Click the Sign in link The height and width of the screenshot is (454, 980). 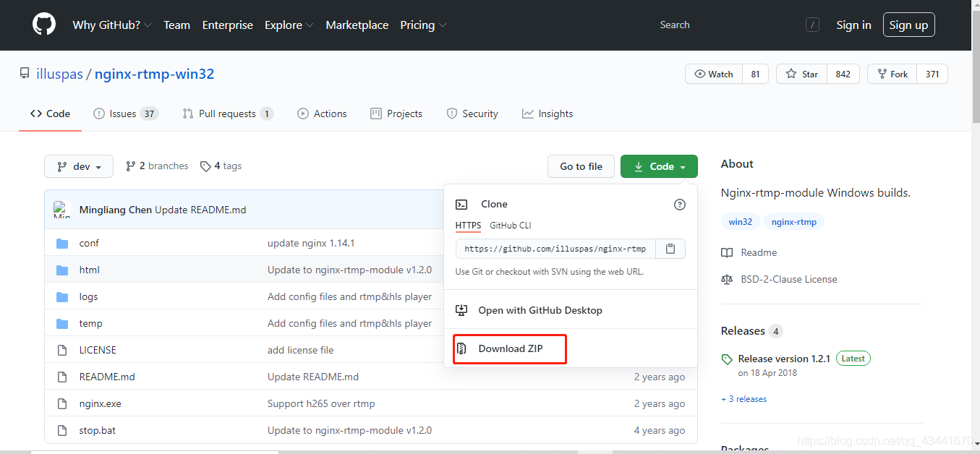pos(853,25)
